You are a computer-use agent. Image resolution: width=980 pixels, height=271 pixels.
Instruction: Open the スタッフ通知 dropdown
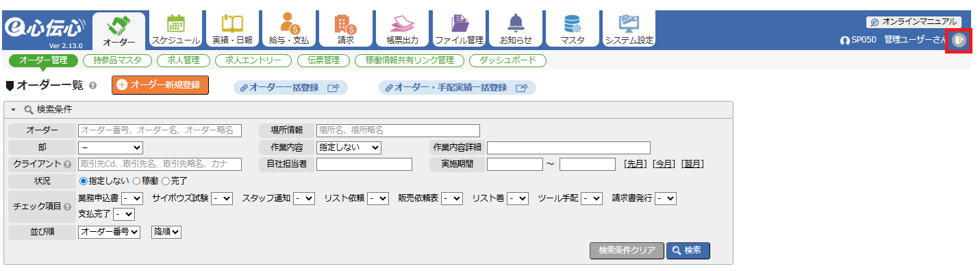pyautogui.click(x=304, y=198)
